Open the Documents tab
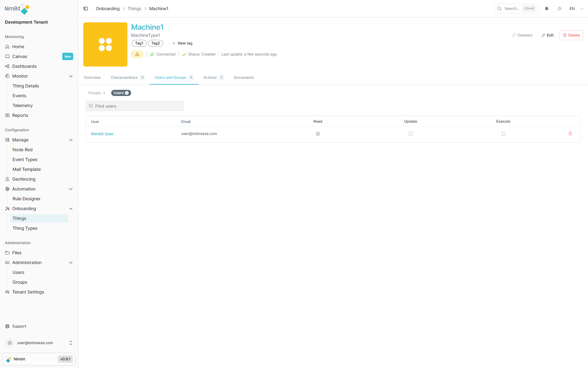The height and width of the screenshot is (368, 588). point(243,78)
